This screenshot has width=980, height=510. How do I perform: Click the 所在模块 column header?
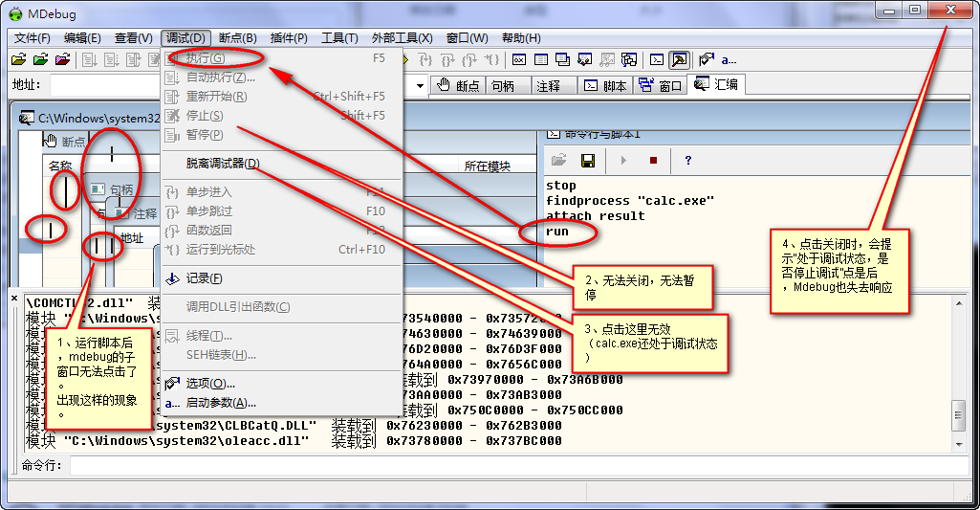point(487,166)
